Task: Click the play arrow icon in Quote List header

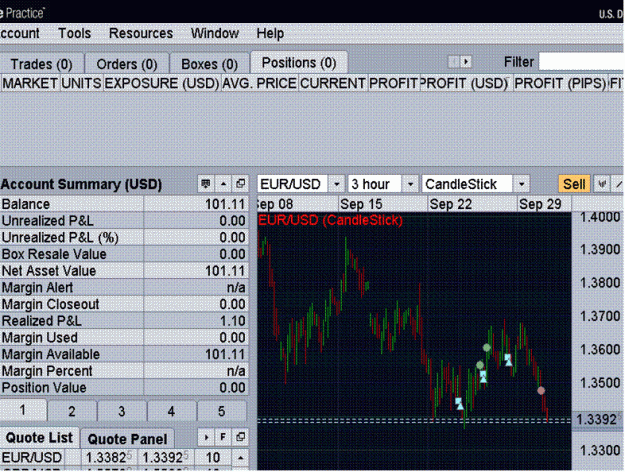Action: (x=206, y=437)
